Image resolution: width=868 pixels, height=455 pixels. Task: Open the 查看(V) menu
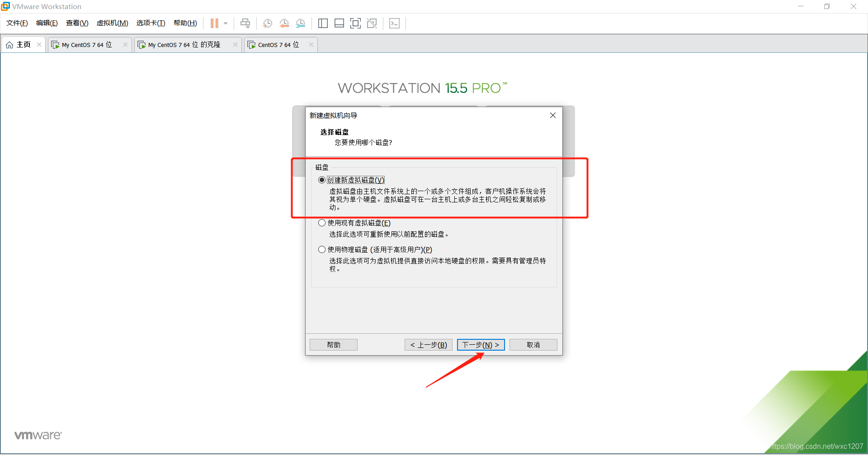click(77, 23)
